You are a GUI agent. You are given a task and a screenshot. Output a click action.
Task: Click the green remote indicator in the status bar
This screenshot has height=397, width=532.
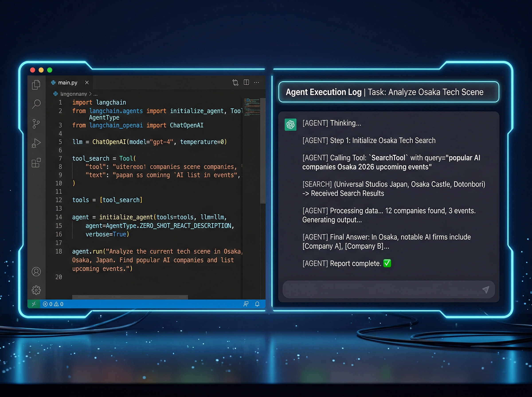(x=34, y=304)
